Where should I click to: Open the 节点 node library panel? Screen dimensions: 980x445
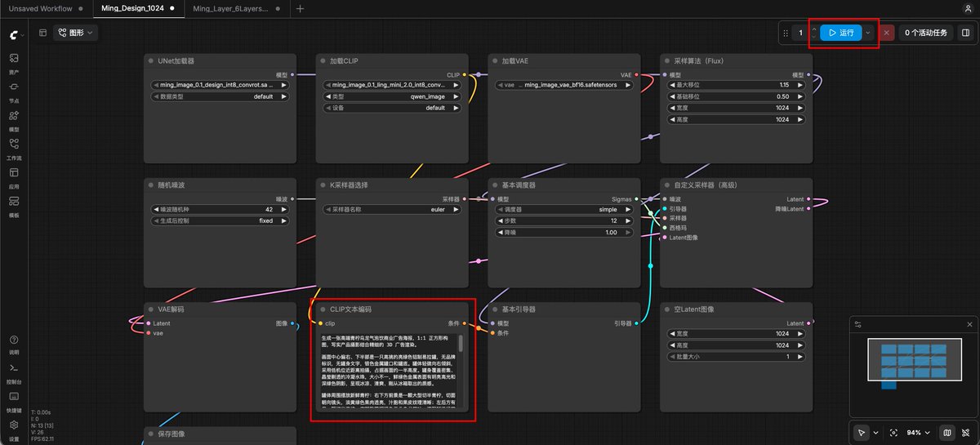(14, 91)
